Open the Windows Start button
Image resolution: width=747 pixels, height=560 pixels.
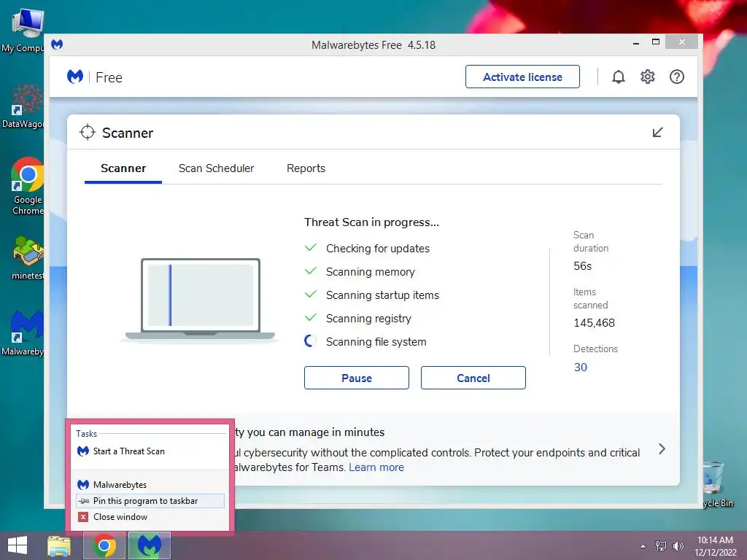tap(18, 545)
